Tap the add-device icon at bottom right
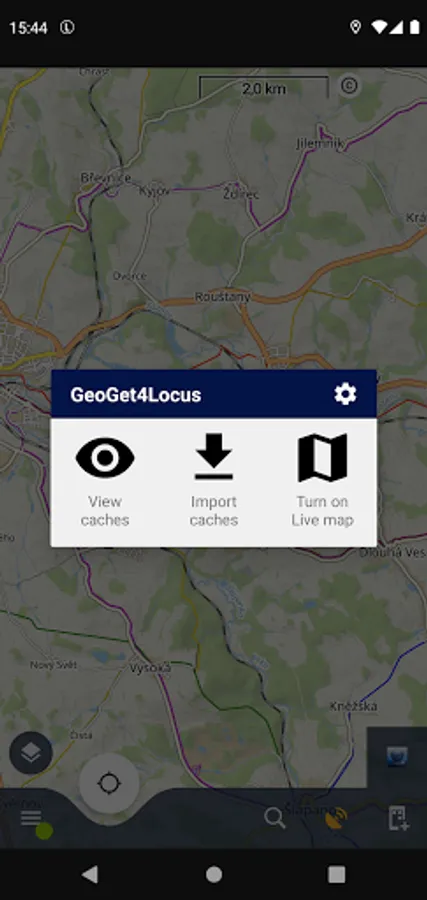 [x=398, y=818]
